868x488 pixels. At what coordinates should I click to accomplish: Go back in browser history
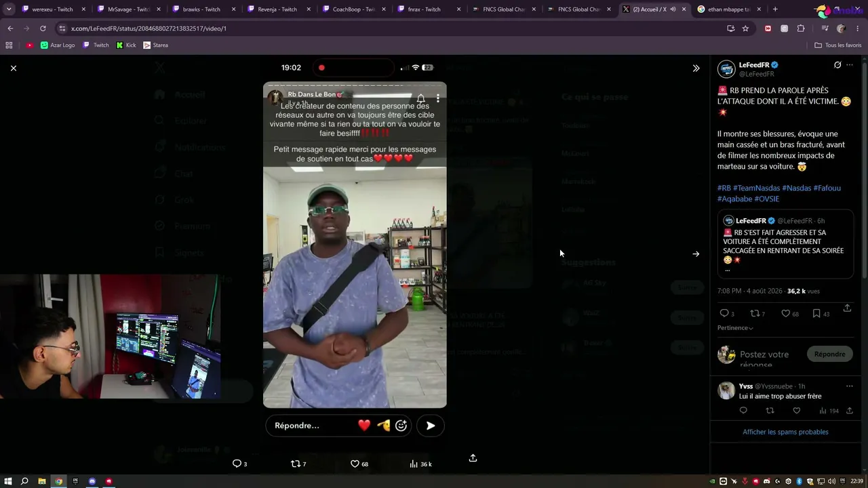10,28
